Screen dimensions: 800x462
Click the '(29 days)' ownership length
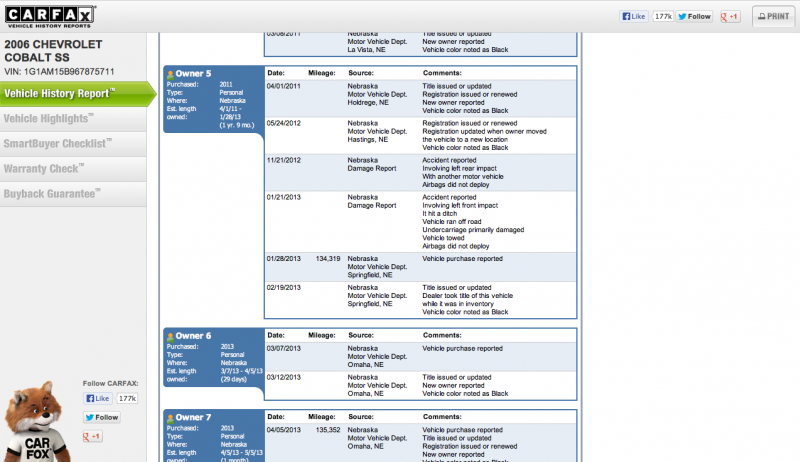[234, 379]
